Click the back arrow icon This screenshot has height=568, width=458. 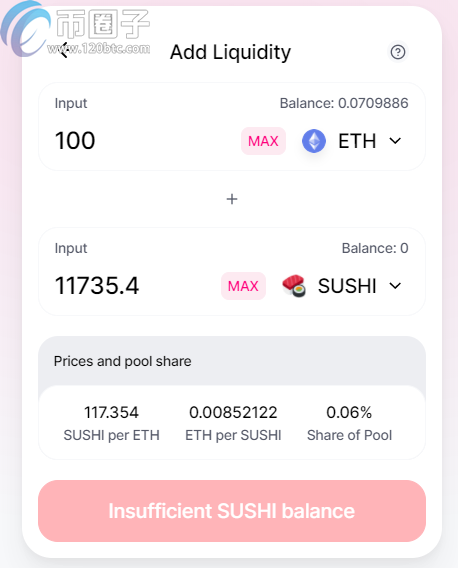pyautogui.click(x=64, y=50)
